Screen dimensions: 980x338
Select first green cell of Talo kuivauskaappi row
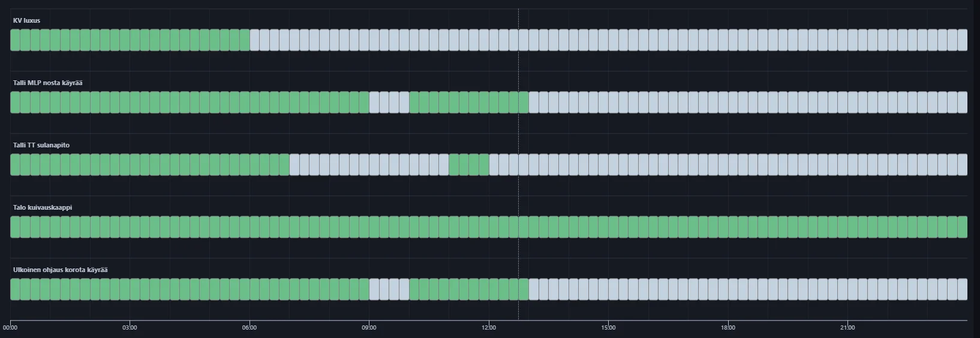[x=15, y=227]
